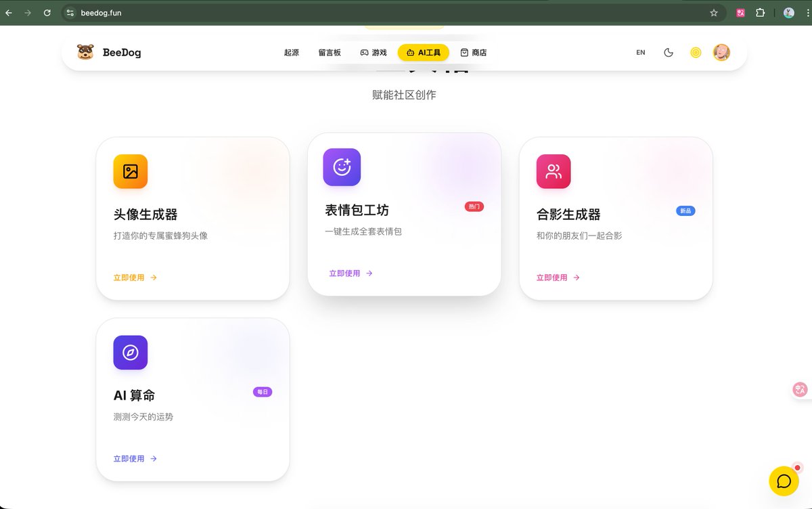The width and height of the screenshot is (812, 509).
Task: Click the arrow beside 头像生成器 立即使用
Action: click(154, 278)
